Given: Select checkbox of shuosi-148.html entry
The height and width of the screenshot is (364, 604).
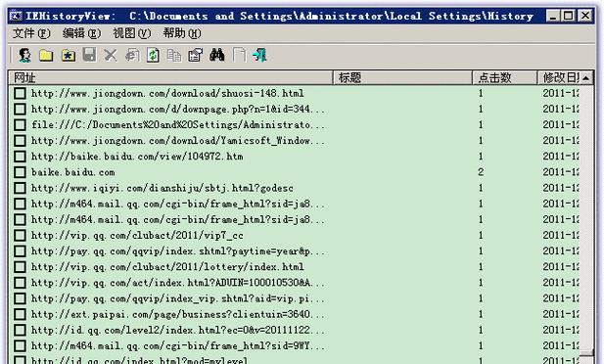Looking at the screenshot, I should click(x=20, y=93).
